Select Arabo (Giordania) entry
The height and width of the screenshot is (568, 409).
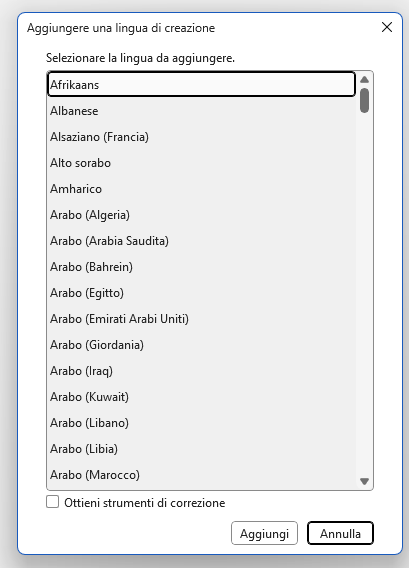coord(201,345)
